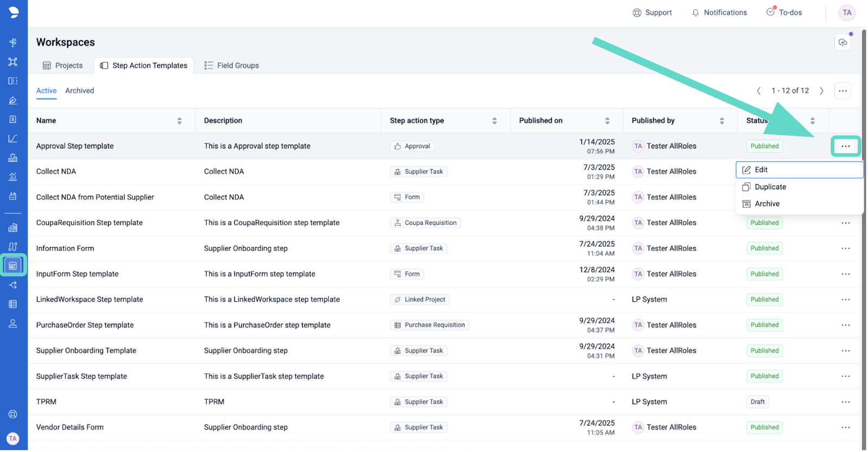Click the logo icon in the sidebar

click(x=14, y=12)
